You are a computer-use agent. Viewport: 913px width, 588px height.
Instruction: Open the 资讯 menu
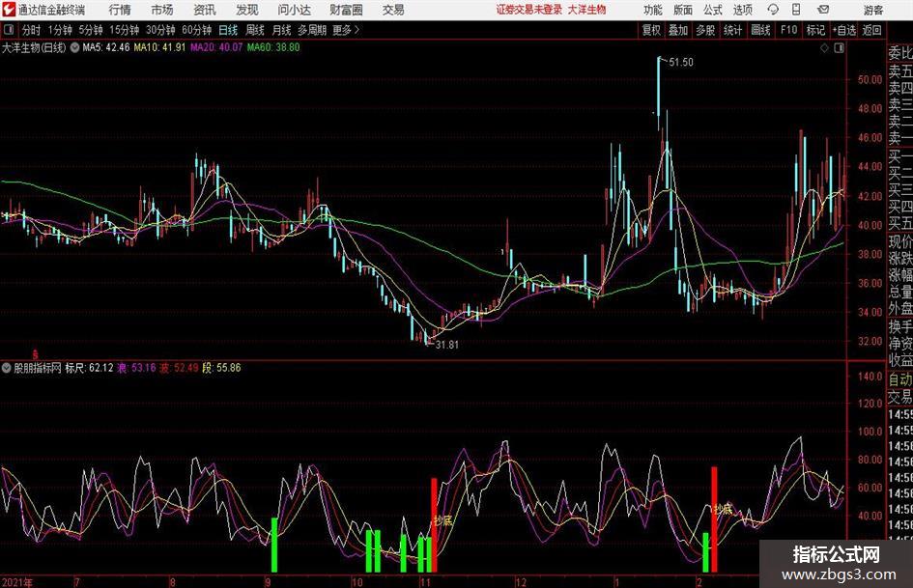(x=205, y=10)
